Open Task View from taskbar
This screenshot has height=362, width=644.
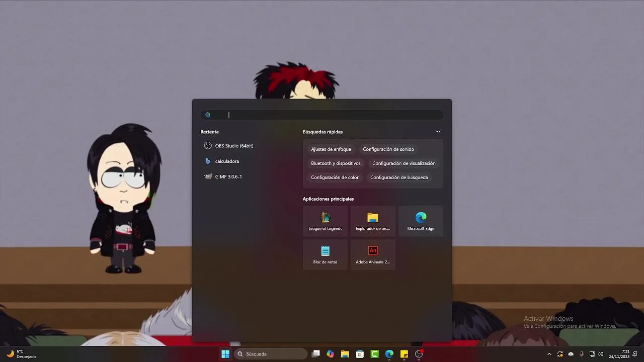316,354
